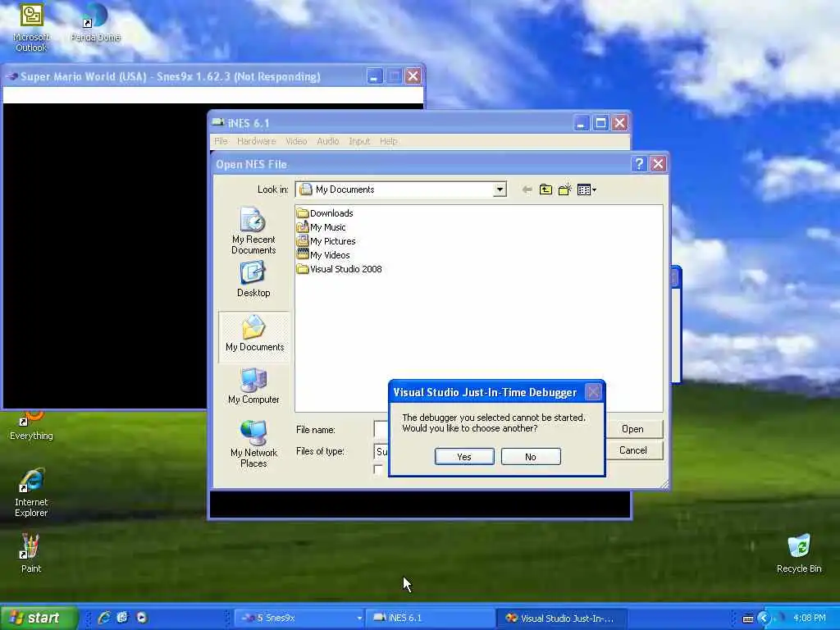This screenshot has width=840, height=630.
Task: Click the Windows start button
Action: point(39,618)
